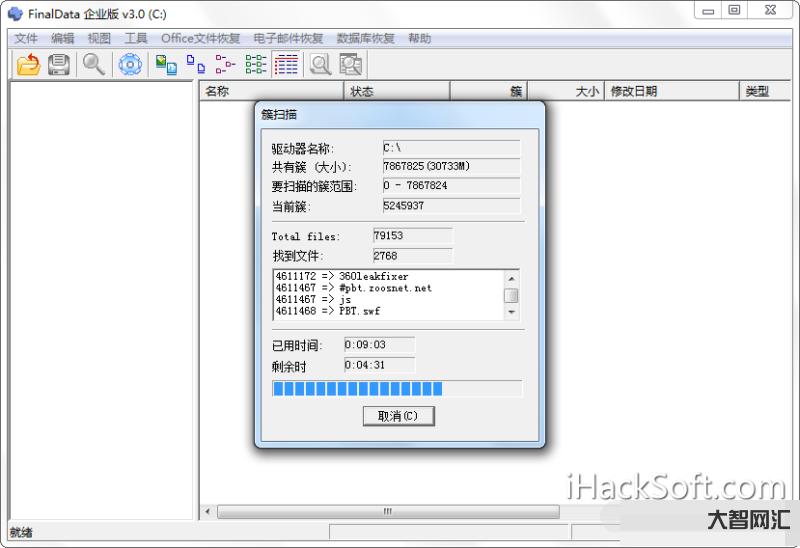The height and width of the screenshot is (548, 800).
Task: Switch to large icons view
Action: point(165,65)
